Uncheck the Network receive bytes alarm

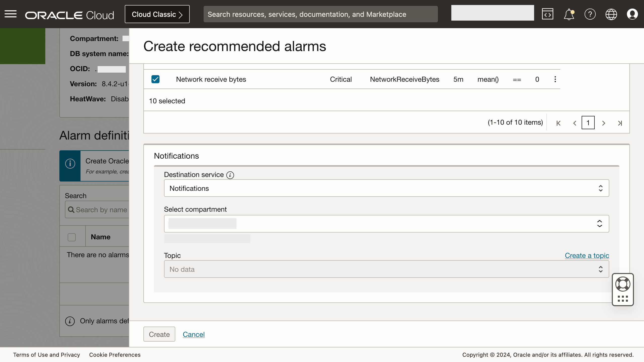[x=155, y=79]
